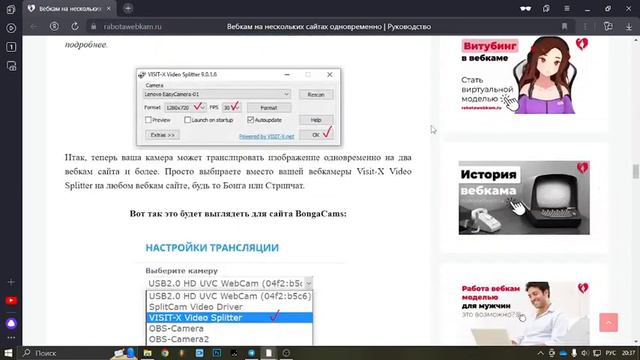Toggle the Autoupdate checkbox
The width and height of the screenshot is (640, 360).
250,120
